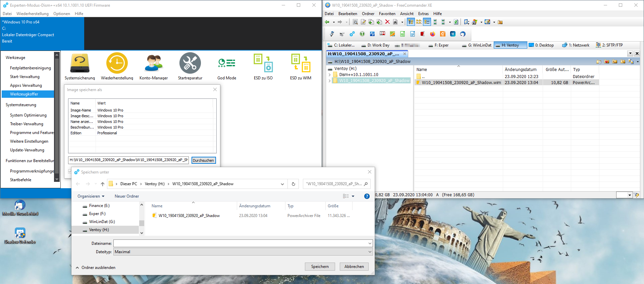Click the Dateiname input field
The height and width of the screenshot is (284, 644).
(240, 243)
